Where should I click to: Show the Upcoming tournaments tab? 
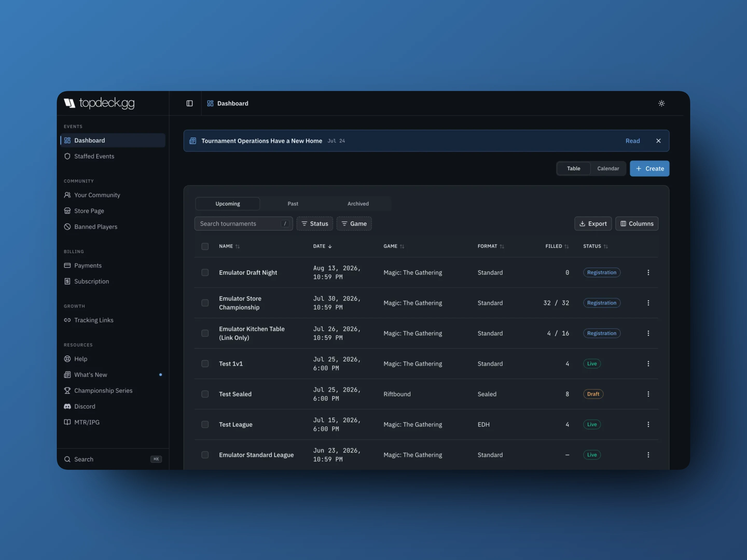point(228,204)
